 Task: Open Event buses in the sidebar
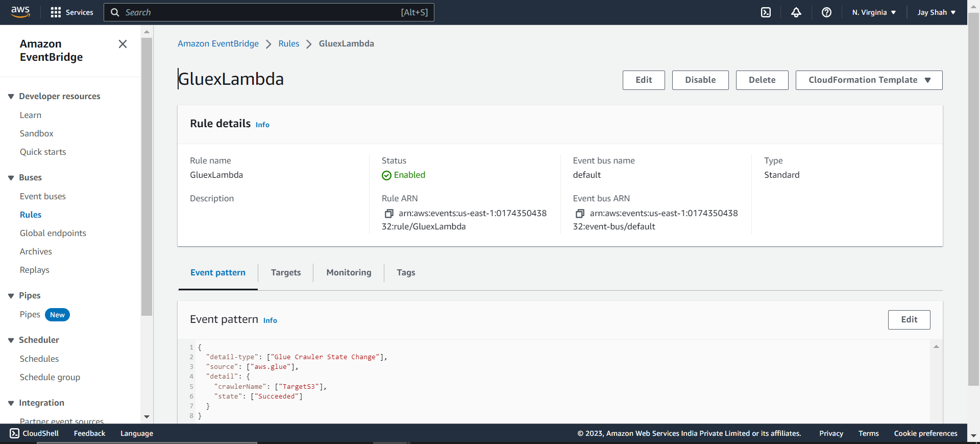point(43,197)
